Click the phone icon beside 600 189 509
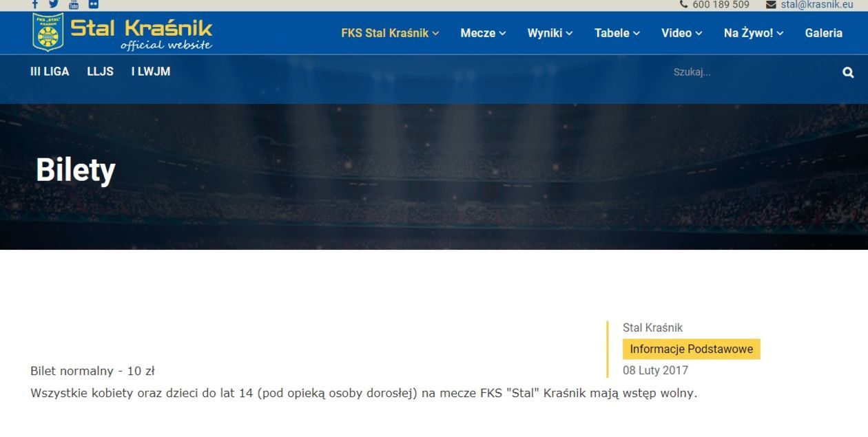The image size is (868, 437). pyautogui.click(x=683, y=5)
